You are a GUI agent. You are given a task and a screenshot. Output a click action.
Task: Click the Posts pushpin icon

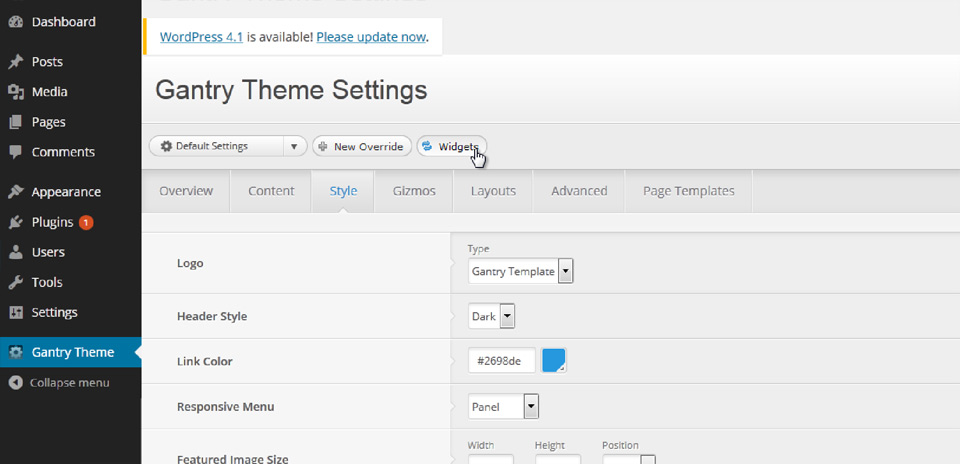pos(16,62)
